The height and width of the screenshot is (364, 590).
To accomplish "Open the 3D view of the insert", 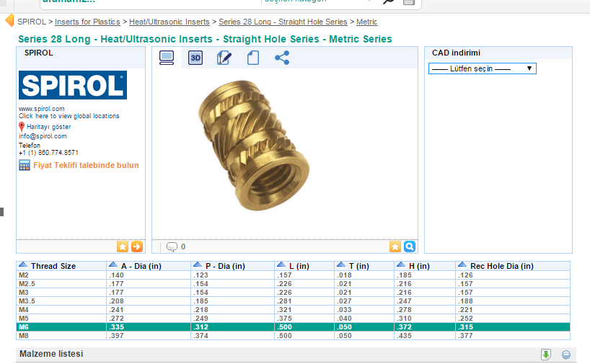I will [x=195, y=58].
